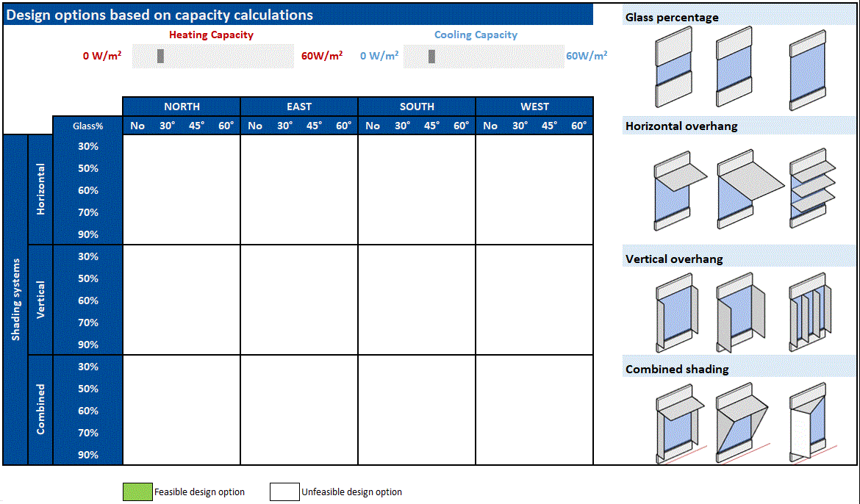Select the short horizontal overhang illustration
The width and height of the screenshot is (860, 504).
(678, 191)
